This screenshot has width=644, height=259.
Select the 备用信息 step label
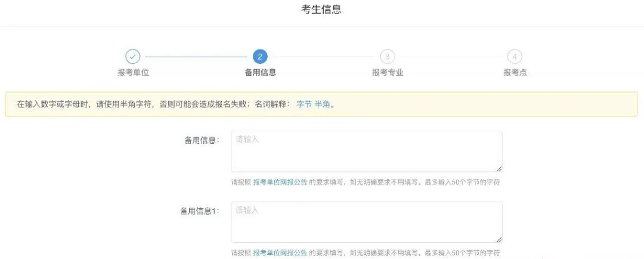click(x=260, y=73)
